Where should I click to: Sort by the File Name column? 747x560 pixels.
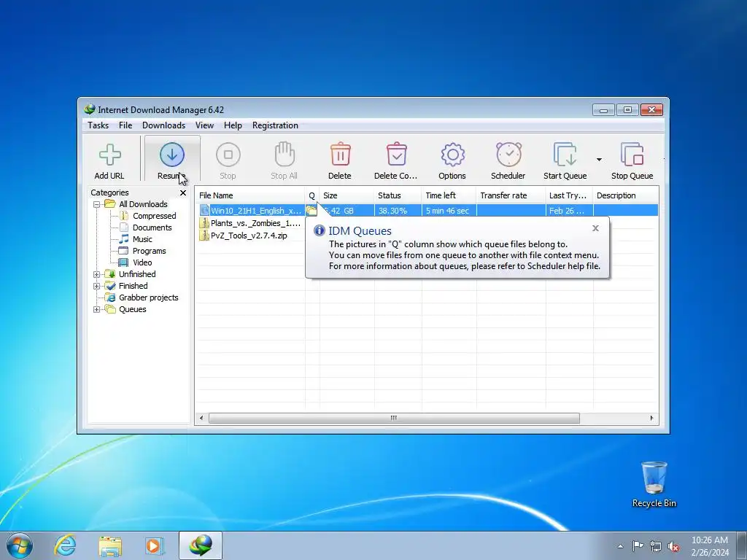[x=249, y=195]
